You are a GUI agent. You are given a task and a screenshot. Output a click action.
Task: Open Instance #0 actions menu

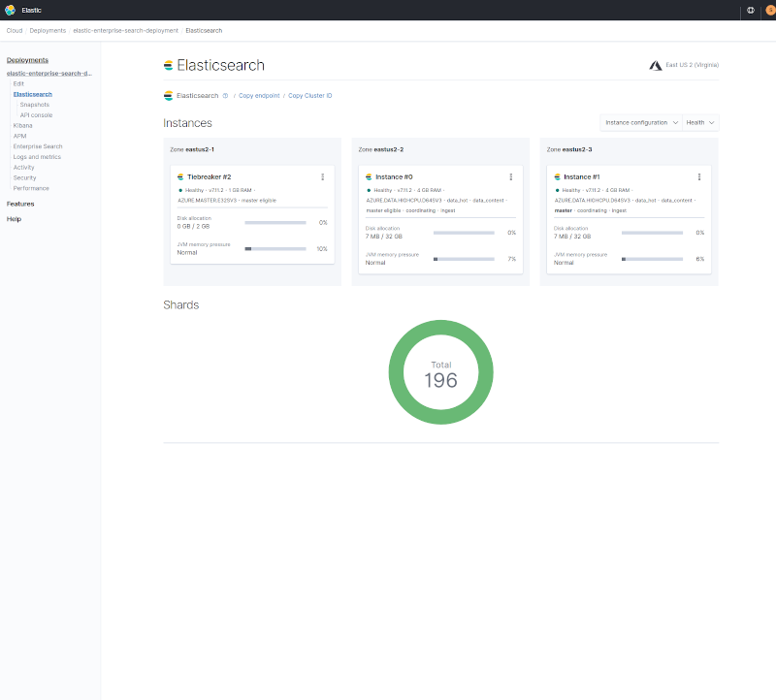[511, 177]
